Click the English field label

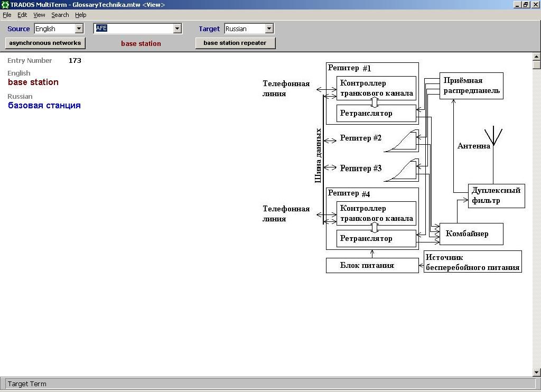(19, 73)
